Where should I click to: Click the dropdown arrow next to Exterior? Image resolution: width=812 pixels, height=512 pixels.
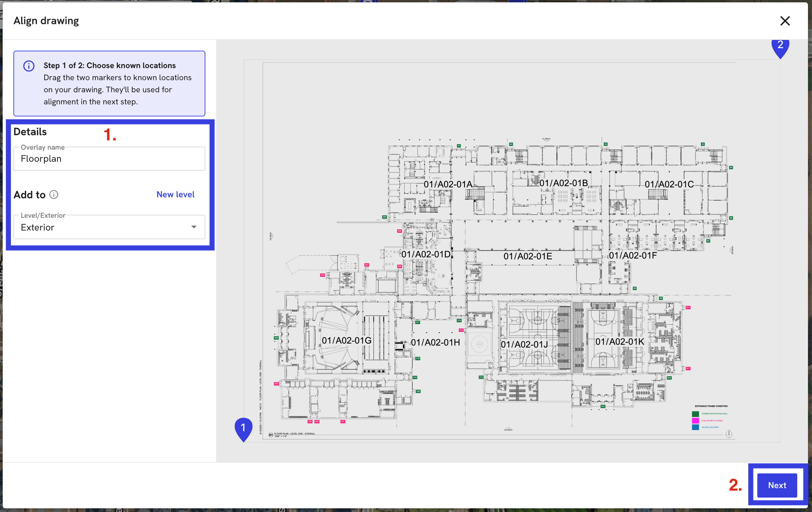[194, 227]
